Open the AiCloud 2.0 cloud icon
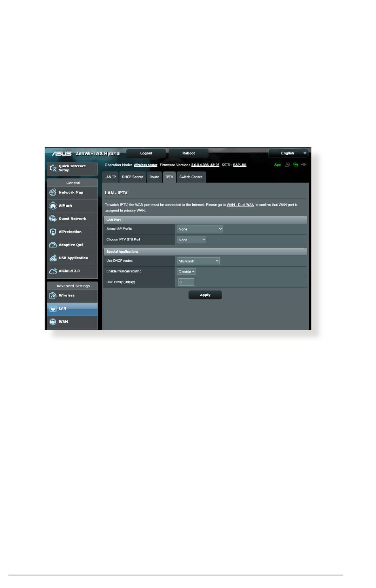This screenshot has height=588, width=376. point(53,271)
